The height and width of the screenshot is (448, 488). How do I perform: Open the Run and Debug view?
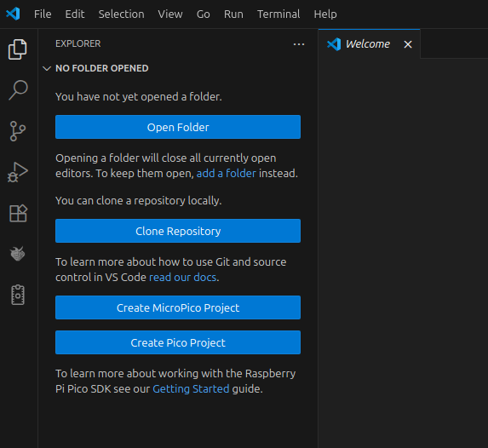18,172
